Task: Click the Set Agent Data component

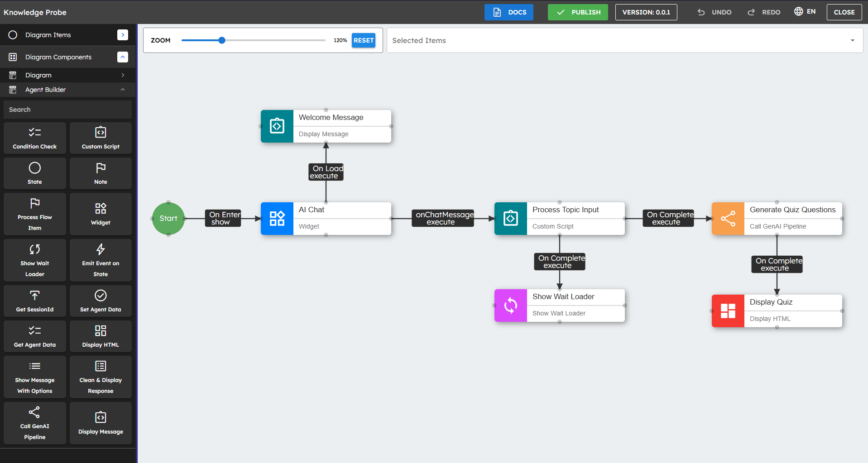Action: (x=101, y=301)
